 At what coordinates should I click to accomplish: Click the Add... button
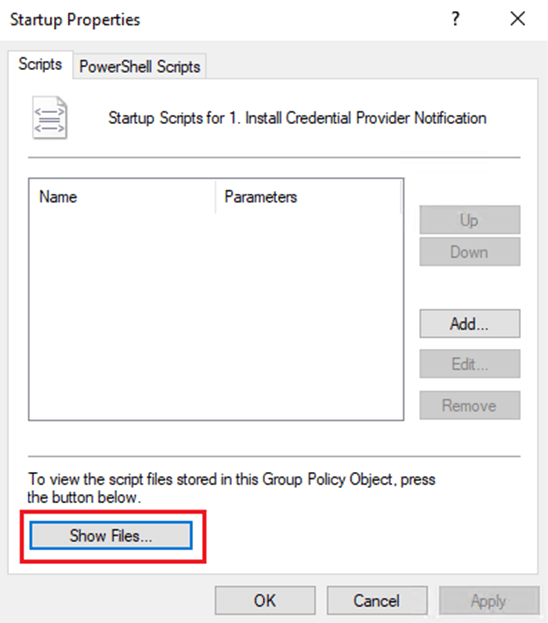coord(469,324)
